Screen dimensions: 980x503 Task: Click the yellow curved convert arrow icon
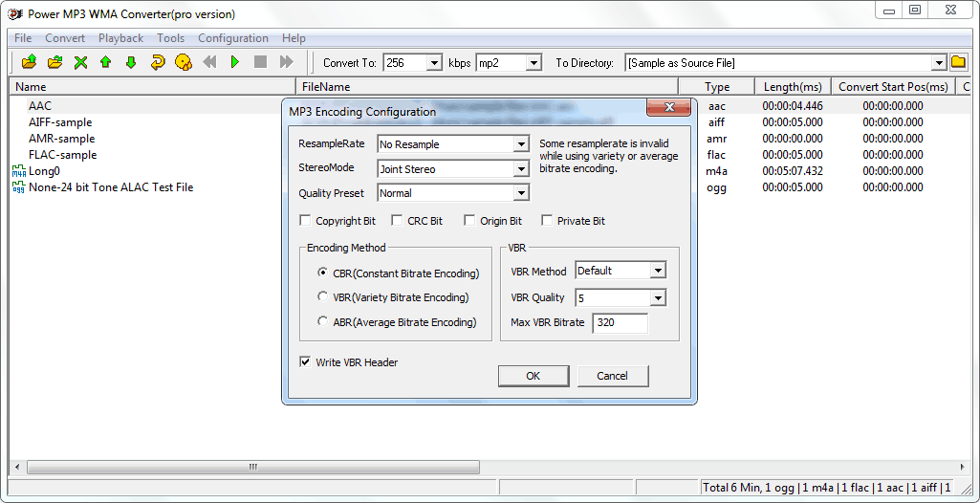(157, 62)
